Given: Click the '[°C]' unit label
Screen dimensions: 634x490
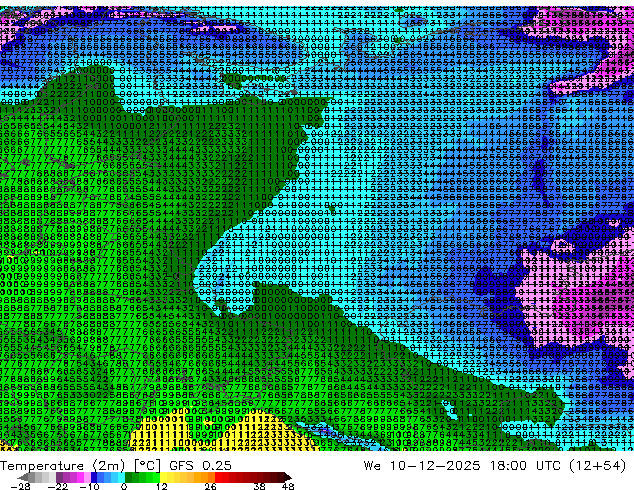Looking at the screenshot, I should click(x=147, y=466).
